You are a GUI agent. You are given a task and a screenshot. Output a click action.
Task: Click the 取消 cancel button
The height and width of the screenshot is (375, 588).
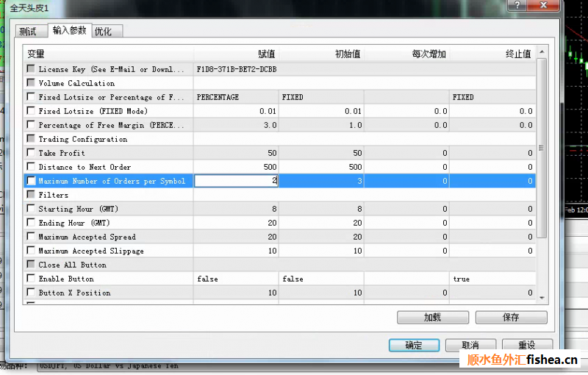coord(470,345)
